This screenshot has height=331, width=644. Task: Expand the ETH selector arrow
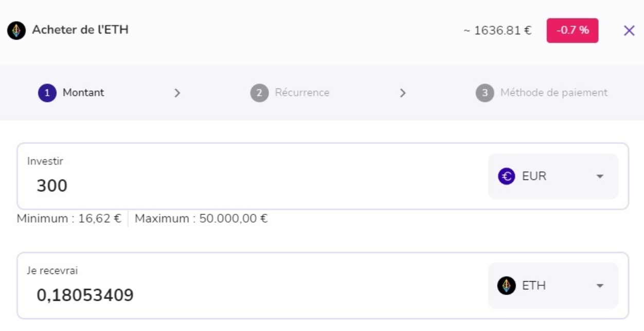599,286
